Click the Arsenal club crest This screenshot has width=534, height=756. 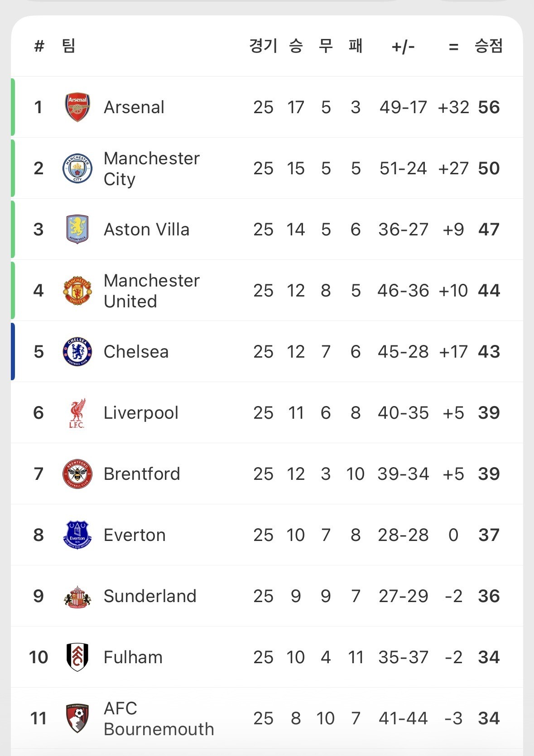click(77, 107)
